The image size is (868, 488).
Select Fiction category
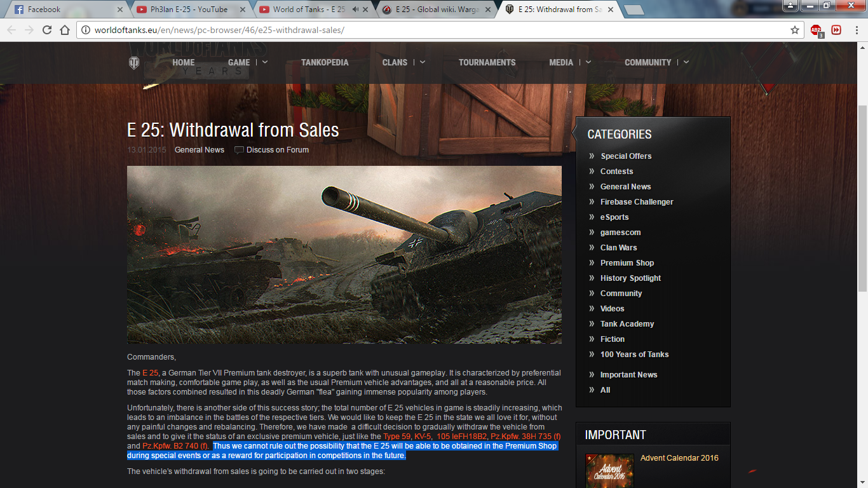(x=613, y=339)
